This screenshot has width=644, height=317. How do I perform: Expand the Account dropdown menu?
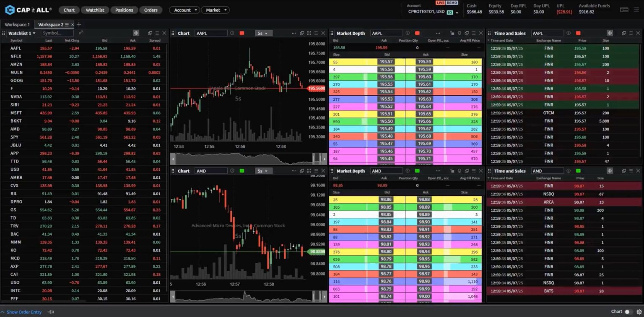(x=184, y=10)
